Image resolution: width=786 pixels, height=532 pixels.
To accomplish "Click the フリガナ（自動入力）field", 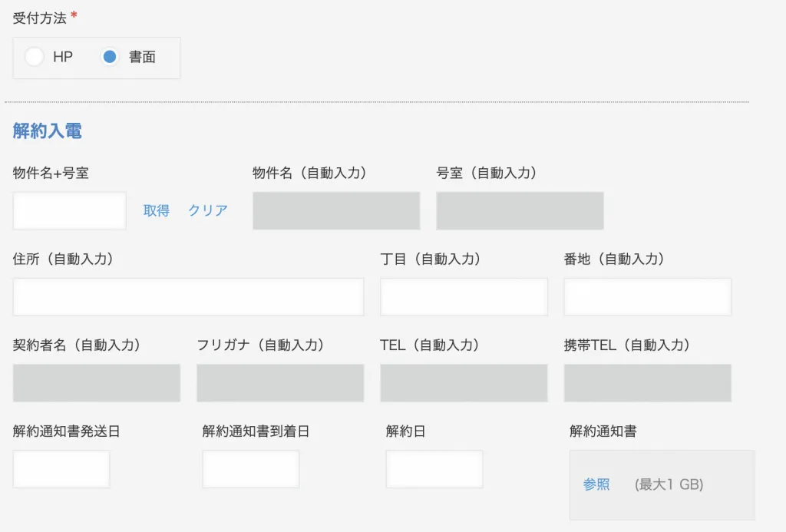I will click(280, 383).
